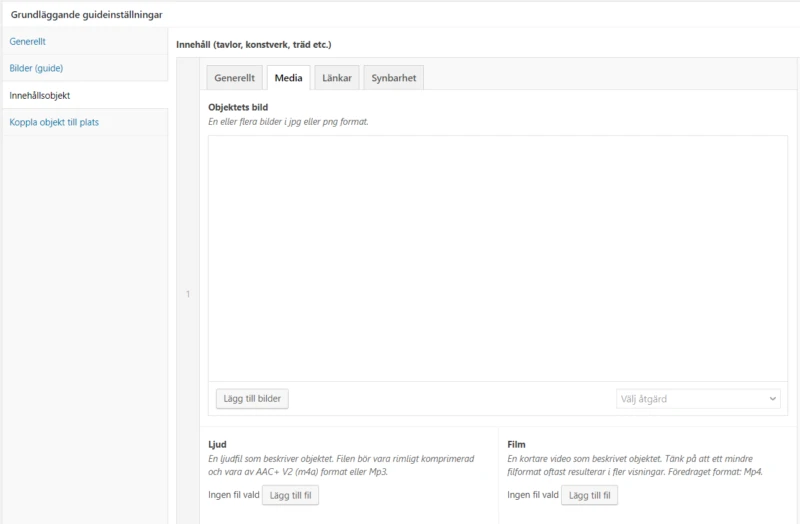Click the Lägg till bilder button
800x524 pixels.
[252, 398]
